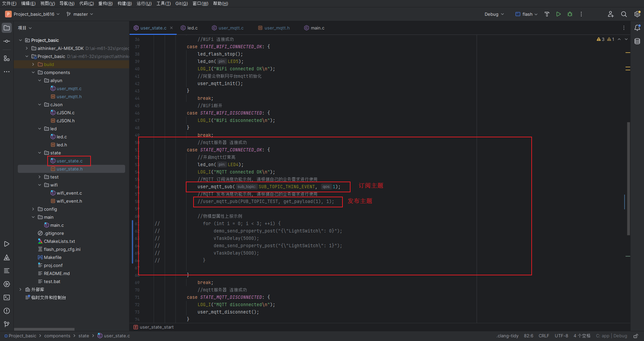
Task: Collapse the components folder
Action: [33, 72]
